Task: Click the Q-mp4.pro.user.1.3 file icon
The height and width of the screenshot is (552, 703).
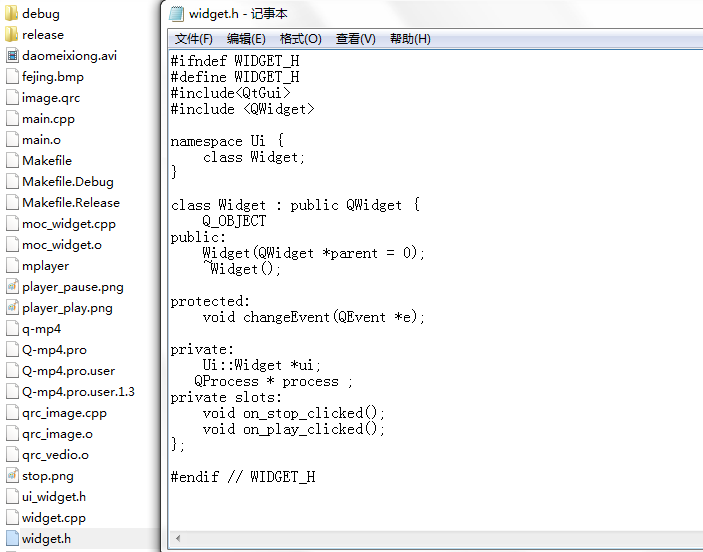Action: (x=13, y=392)
